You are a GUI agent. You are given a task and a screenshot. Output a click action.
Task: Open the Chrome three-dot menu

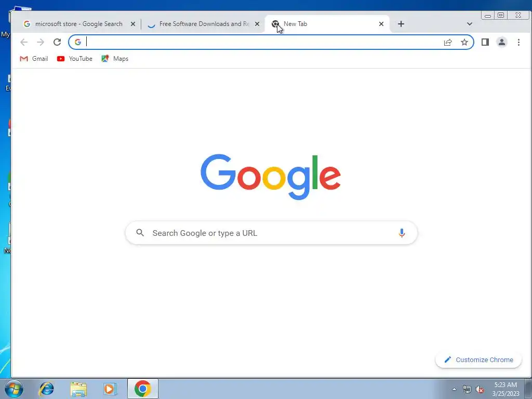pos(518,42)
